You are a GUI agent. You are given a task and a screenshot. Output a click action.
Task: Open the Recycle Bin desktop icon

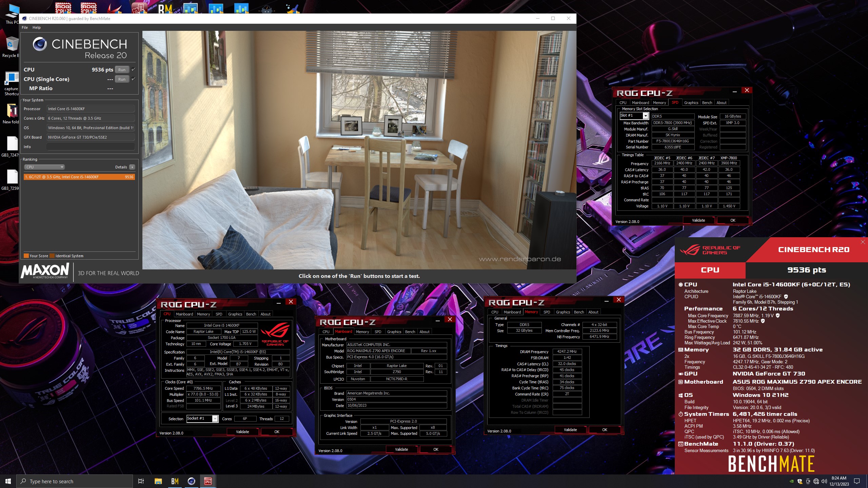pos(11,47)
